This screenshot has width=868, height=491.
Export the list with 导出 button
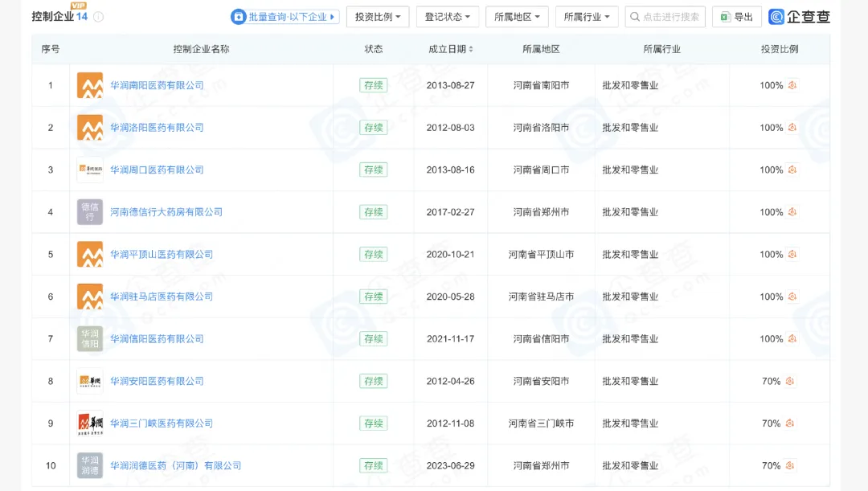coord(736,17)
